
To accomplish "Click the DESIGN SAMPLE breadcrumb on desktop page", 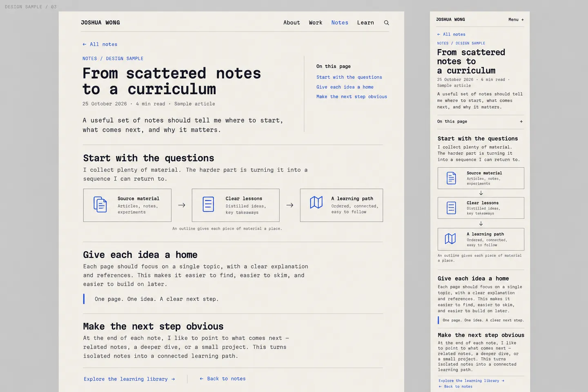I will tap(125, 58).
